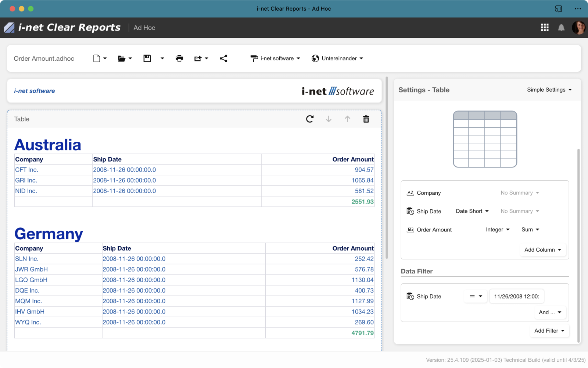588x368 pixels.
Task: Refresh the Table element preview
Action: click(309, 119)
